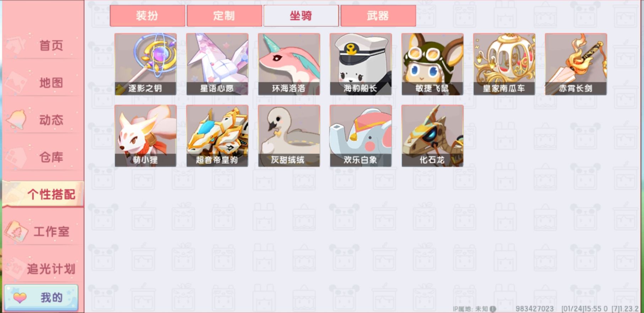
Task: Select the 皇家南瓜车 pumpkin carriage
Action: tap(504, 64)
